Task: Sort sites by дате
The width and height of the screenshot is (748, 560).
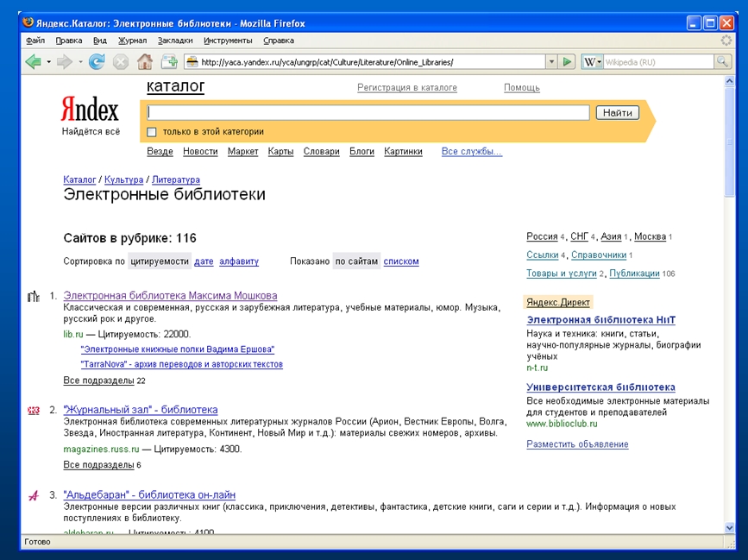Action: click(204, 261)
